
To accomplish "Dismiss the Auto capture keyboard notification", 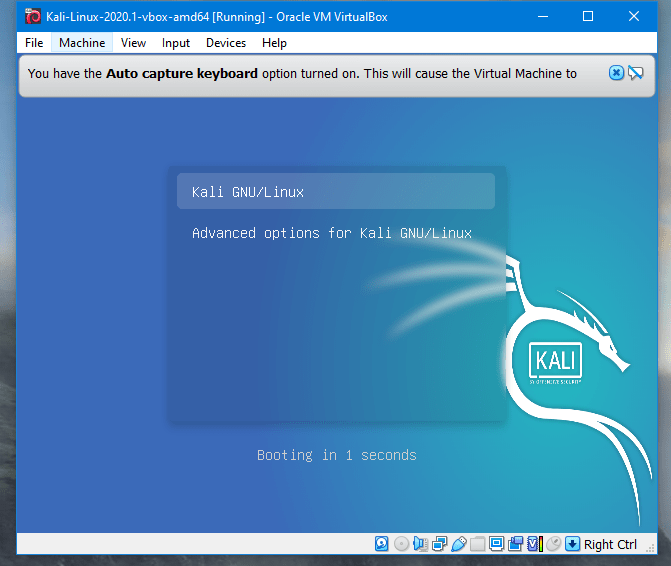I will [x=616, y=73].
